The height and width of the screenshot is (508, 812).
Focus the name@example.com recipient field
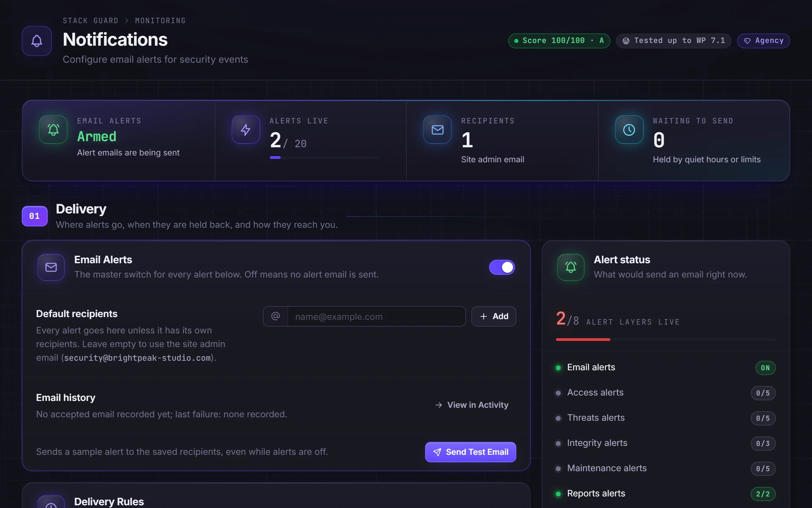coord(376,316)
